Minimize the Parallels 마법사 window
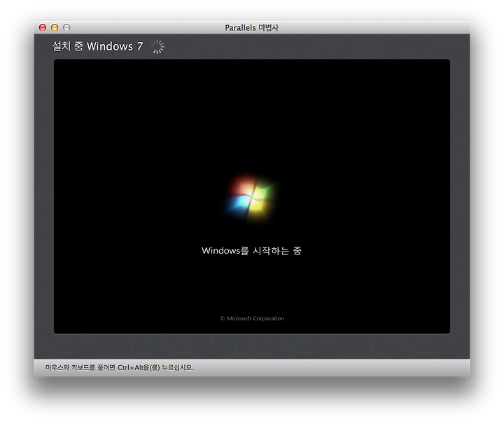The width and height of the screenshot is (504, 424). pyautogui.click(x=55, y=27)
